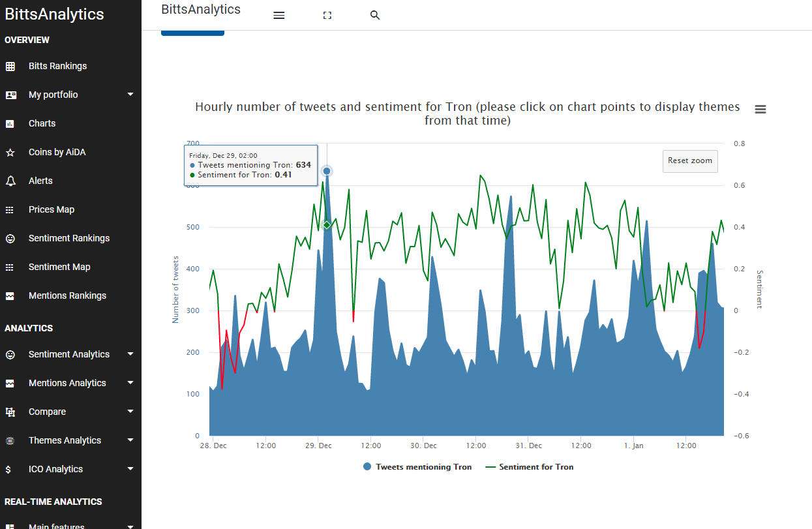The height and width of the screenshot is (529, 812).
Task: Toggle Sentiment for Tron legend series
Action: [x=530, y=467]
